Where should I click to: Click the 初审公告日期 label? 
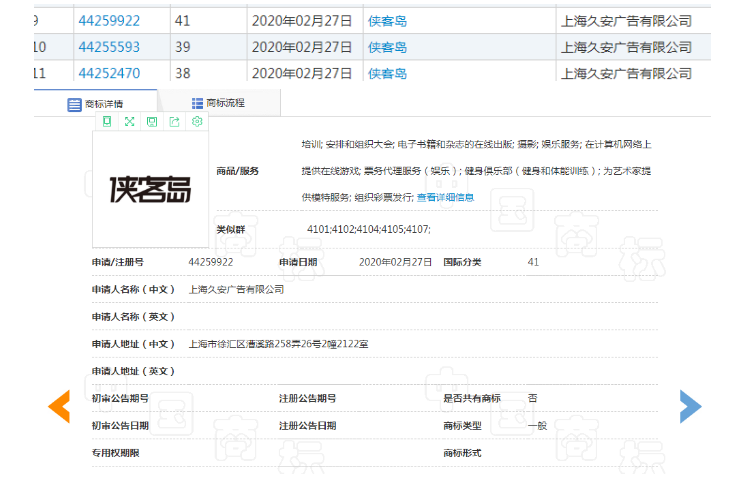coord(120,426)
